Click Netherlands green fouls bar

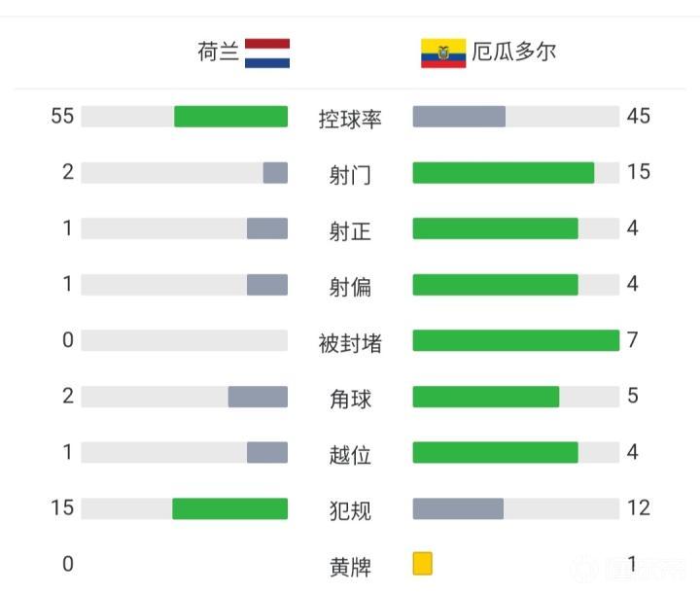pos(229,508)
